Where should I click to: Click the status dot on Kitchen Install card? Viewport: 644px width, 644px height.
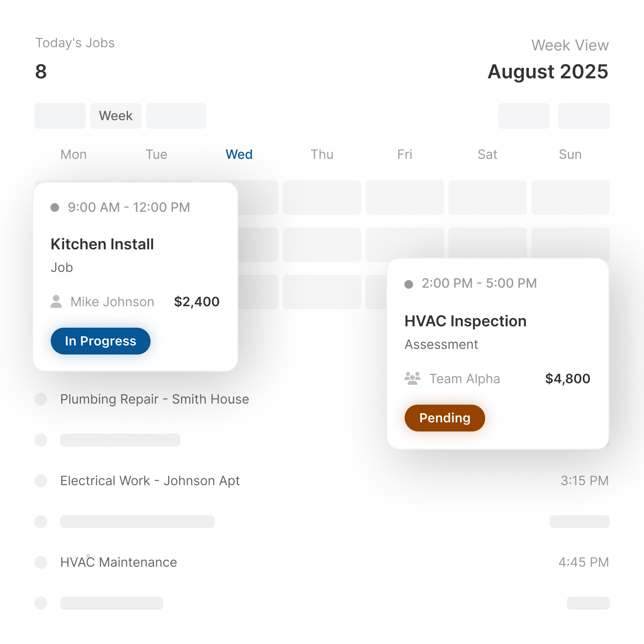click(x=55, y=208)
